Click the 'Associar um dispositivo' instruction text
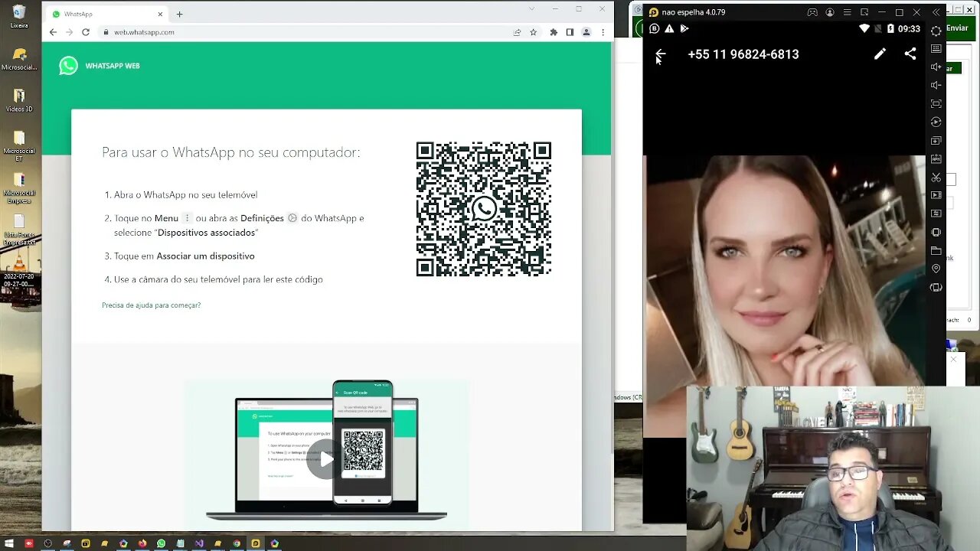Screen dimensions: 980x551 (x=205, y=256)
